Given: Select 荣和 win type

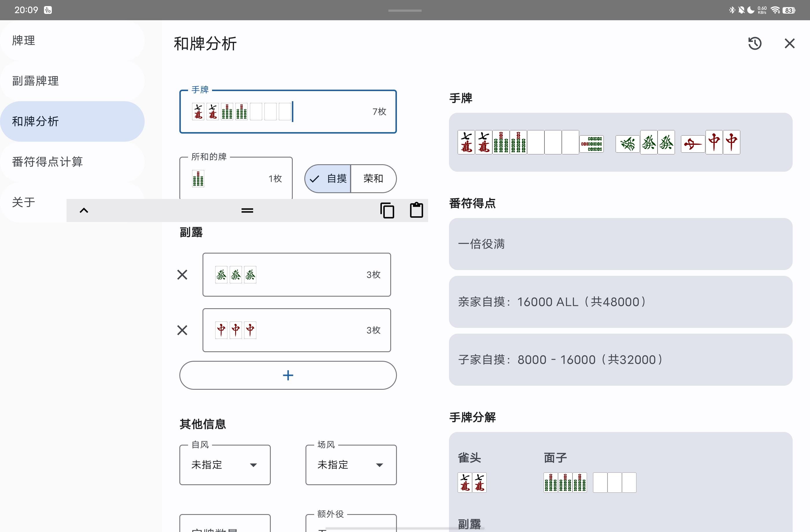Looking at the screenshot, I should pos(373,179).
